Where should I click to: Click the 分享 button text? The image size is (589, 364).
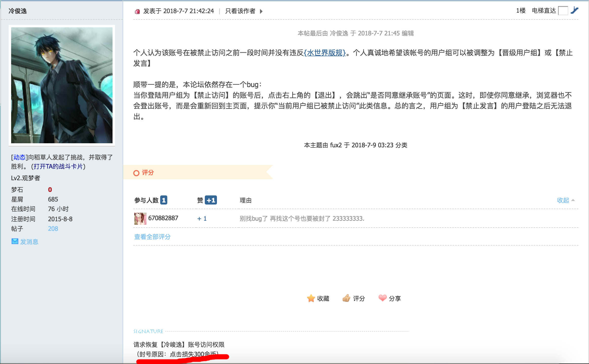click(395, 298)
